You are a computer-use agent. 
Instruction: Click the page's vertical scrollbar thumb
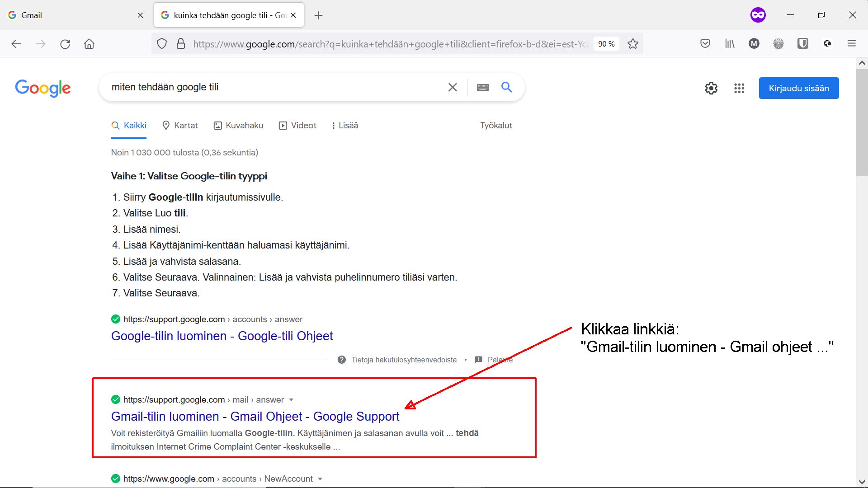point(862,122)
